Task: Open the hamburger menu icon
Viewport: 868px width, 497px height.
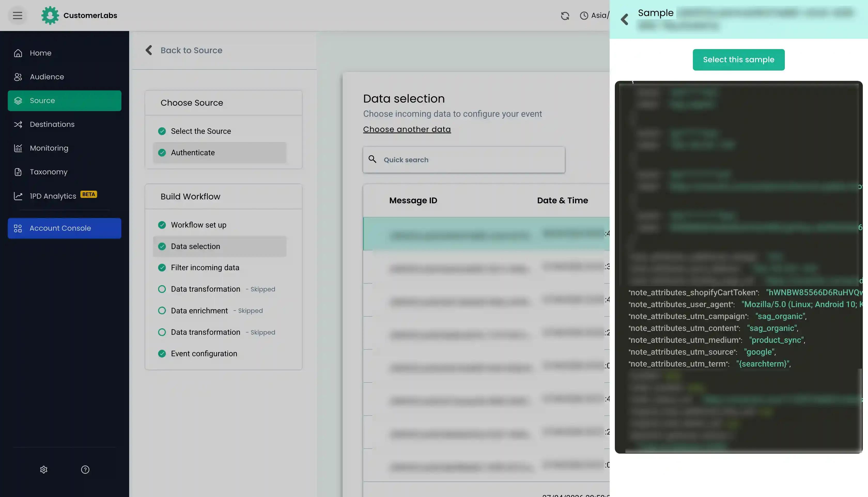Action: pyautogui.click(x=17, y=15)
